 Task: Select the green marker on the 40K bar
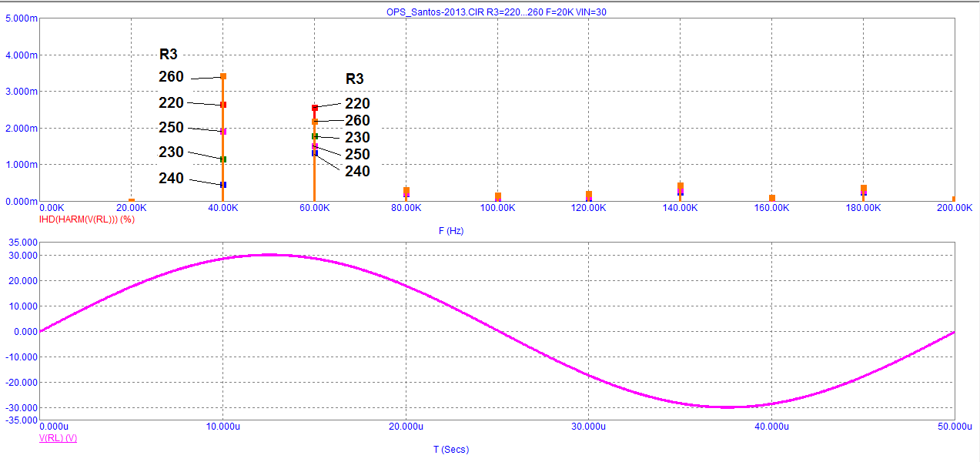point(223,159)
